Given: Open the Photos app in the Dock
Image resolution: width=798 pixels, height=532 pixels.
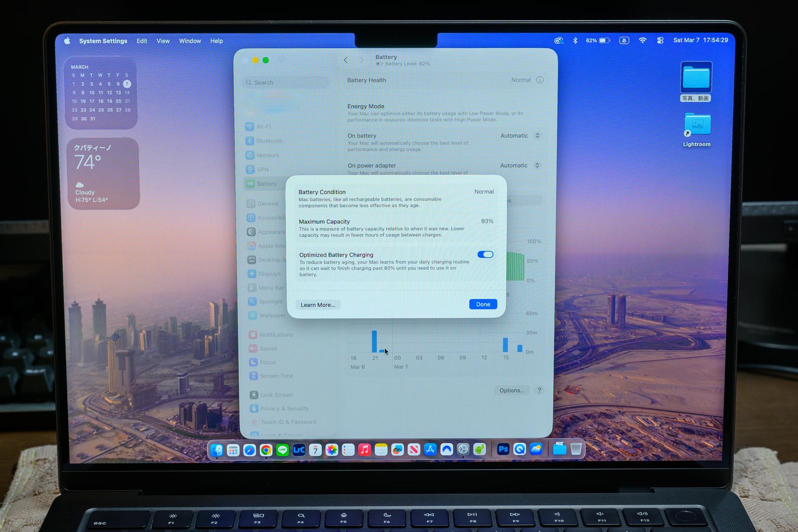Looking at the screenshot, I should (x=332, y=450).
